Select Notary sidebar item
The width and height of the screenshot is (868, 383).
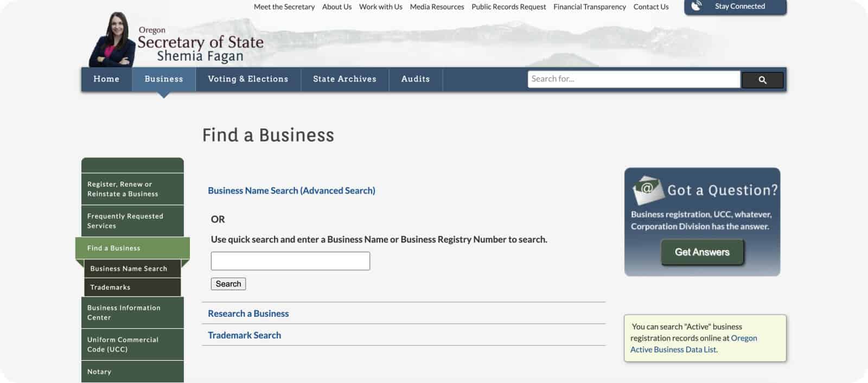coord(132,372)
